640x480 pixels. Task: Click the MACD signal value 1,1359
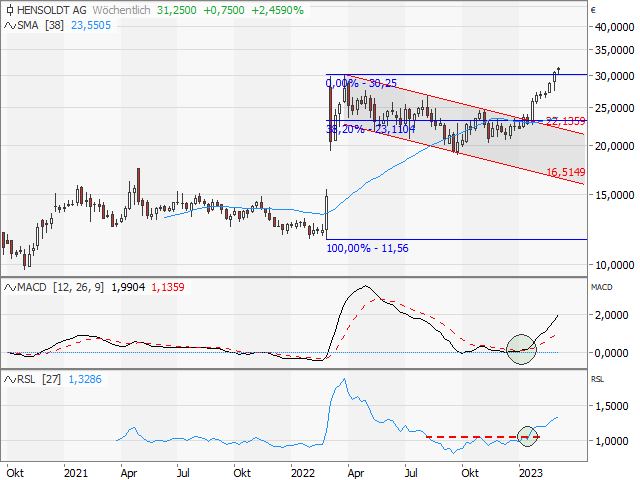pos(168,287)
